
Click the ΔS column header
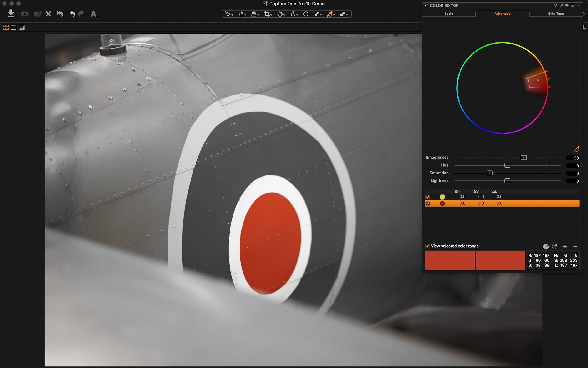point(476,191)
